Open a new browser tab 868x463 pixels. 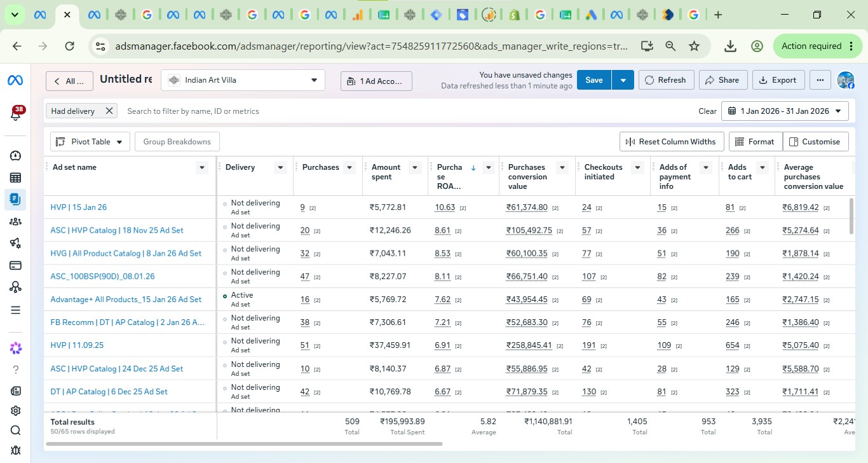pos(718,15)
